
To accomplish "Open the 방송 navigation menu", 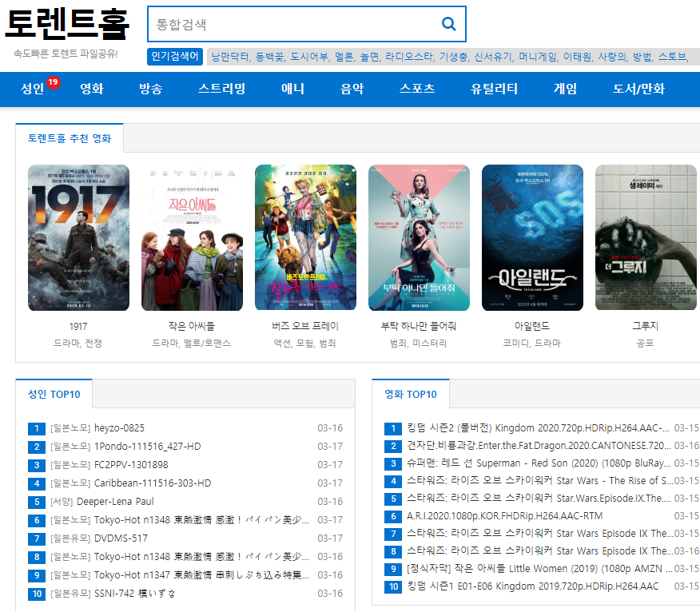I will (150, 89).
